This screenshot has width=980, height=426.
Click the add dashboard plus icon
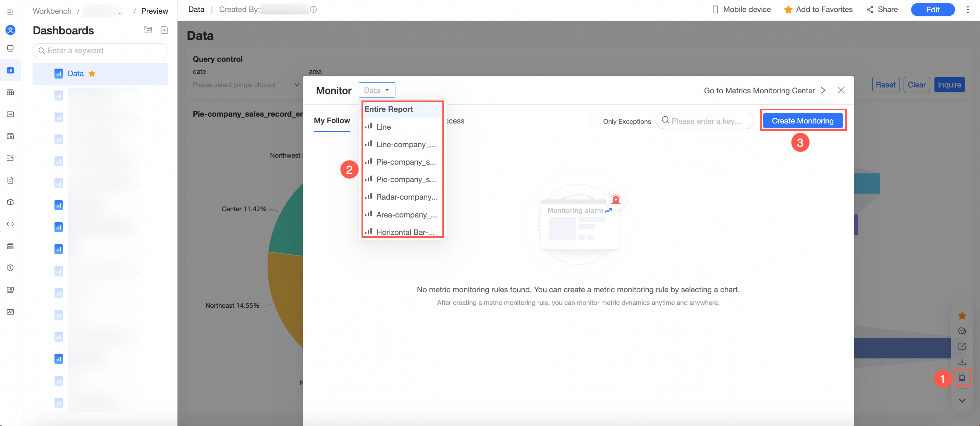pyautogui.click(x=164, y=30)
